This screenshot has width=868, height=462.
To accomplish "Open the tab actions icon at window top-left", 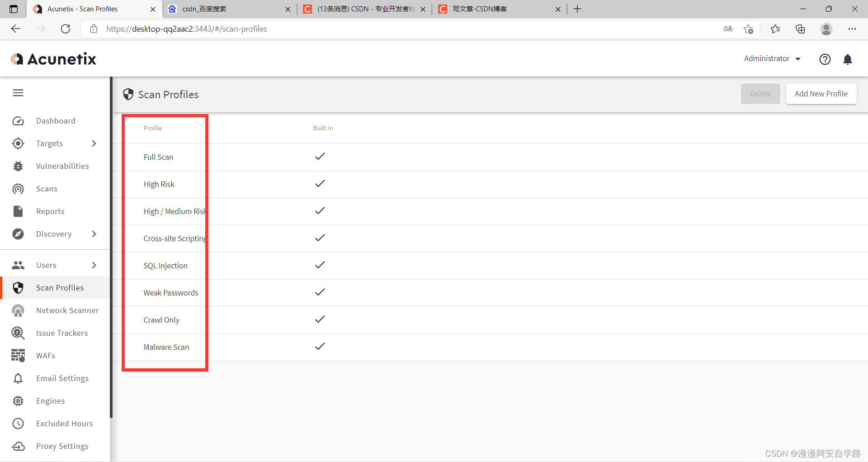I will 14,9.
